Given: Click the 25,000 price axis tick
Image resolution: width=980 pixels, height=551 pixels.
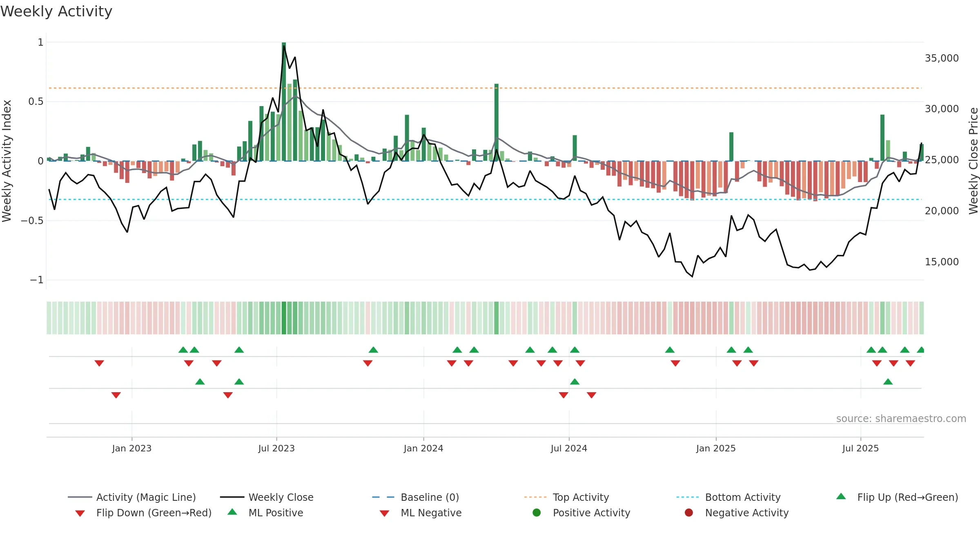Looking at the screenshot, I should tap(942, 160).
